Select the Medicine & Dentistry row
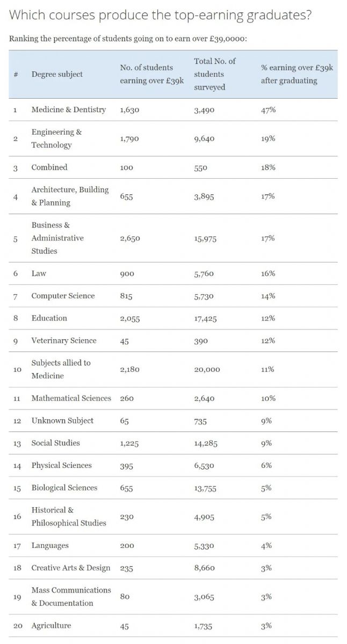Image resolution: width=347 pixels, height=644 pixels. click(173, 109)
